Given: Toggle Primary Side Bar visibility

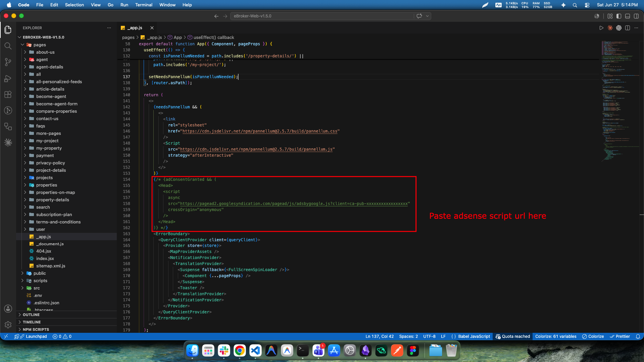Looking at the screenshot, I should point(619,16).
